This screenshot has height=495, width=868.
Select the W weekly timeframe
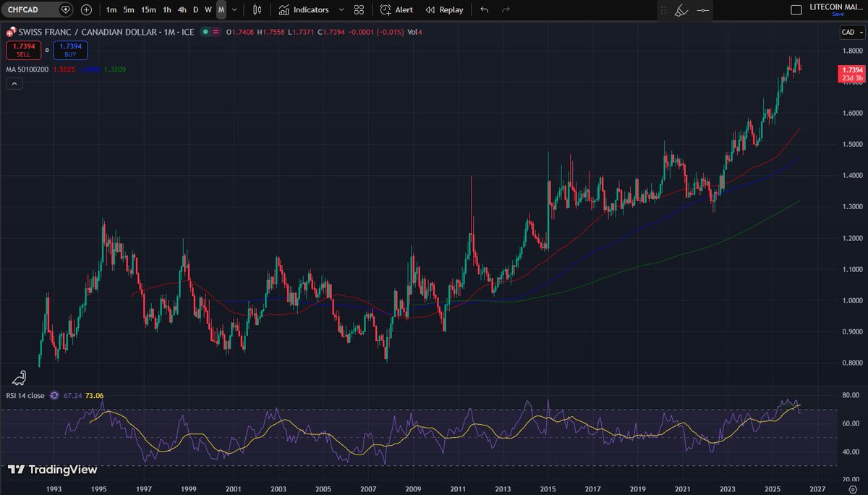[208, 10]
